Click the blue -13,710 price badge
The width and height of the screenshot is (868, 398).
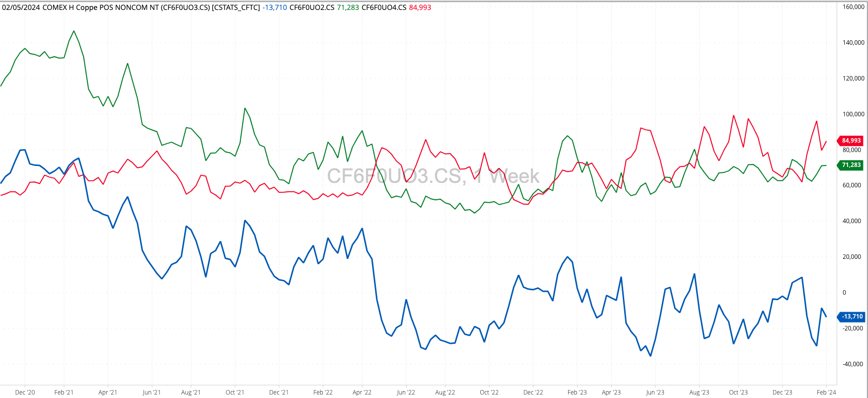[x=851, y=317]
